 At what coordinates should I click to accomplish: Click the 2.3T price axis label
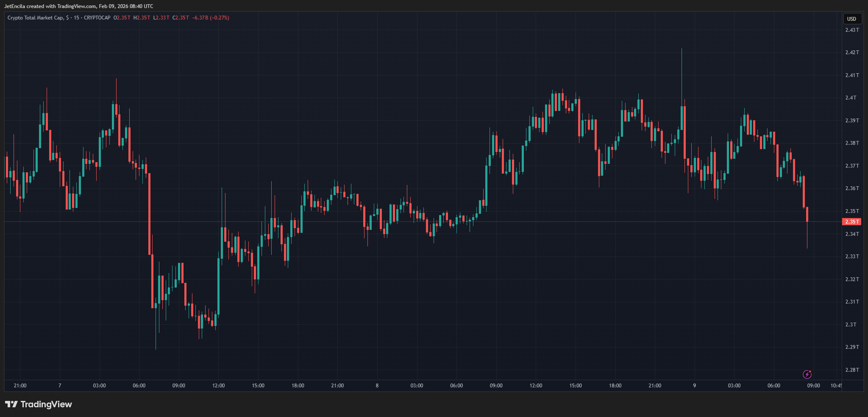coord(851,325)
